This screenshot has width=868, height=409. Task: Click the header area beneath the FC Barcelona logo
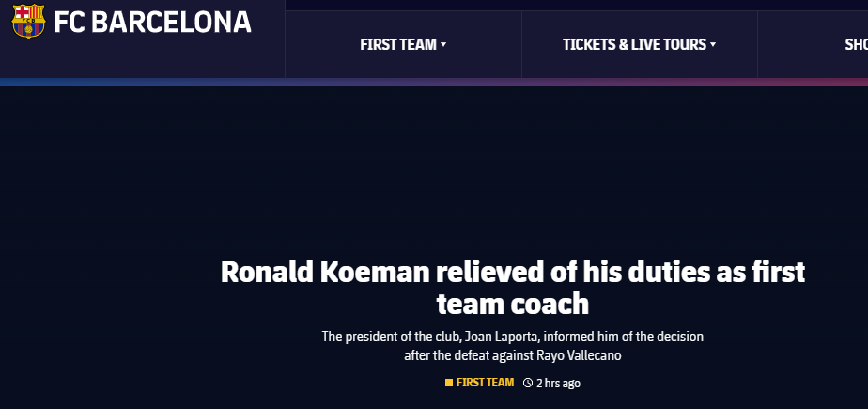click(x=142, y=60)
